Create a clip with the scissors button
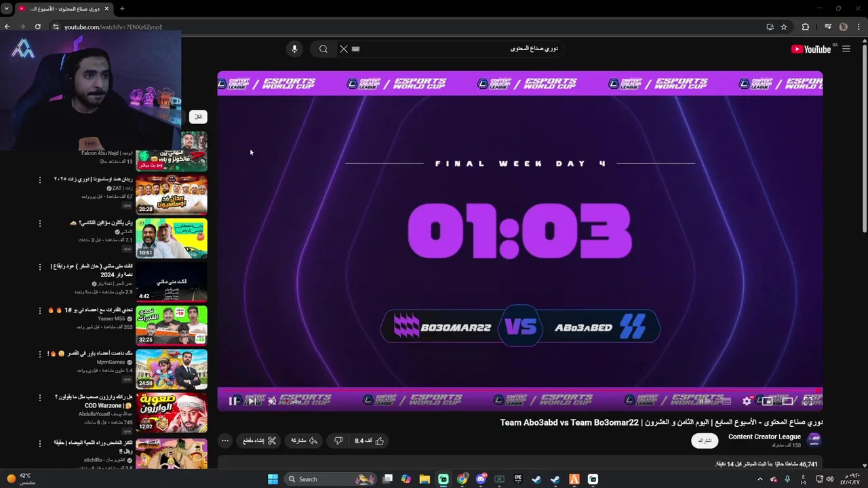This screenshot has height=488, width=868. 260,441
